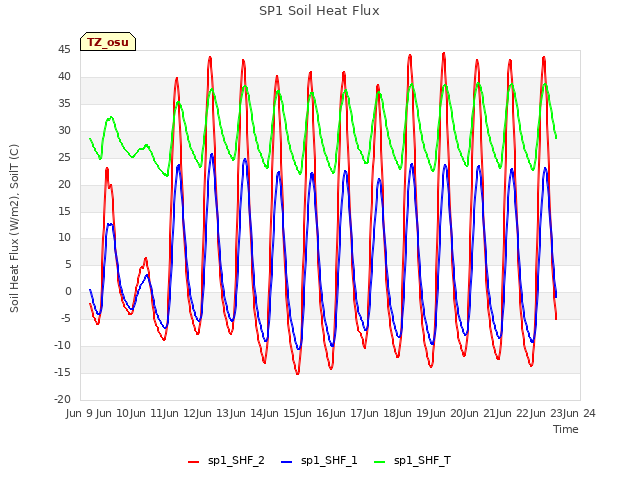
Task: Click the Jun 11 x-axis tick label
Action: point(147,413)
